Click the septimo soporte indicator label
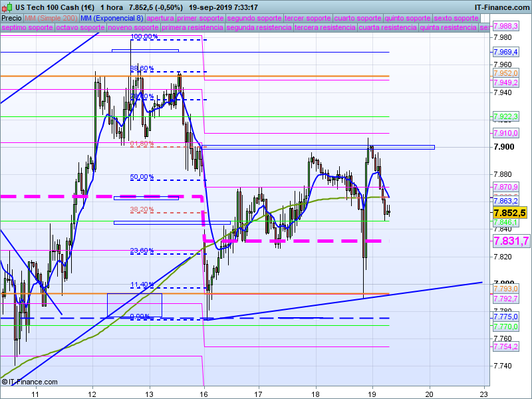Viewport: 532px width, 399px height. point(27,27)
